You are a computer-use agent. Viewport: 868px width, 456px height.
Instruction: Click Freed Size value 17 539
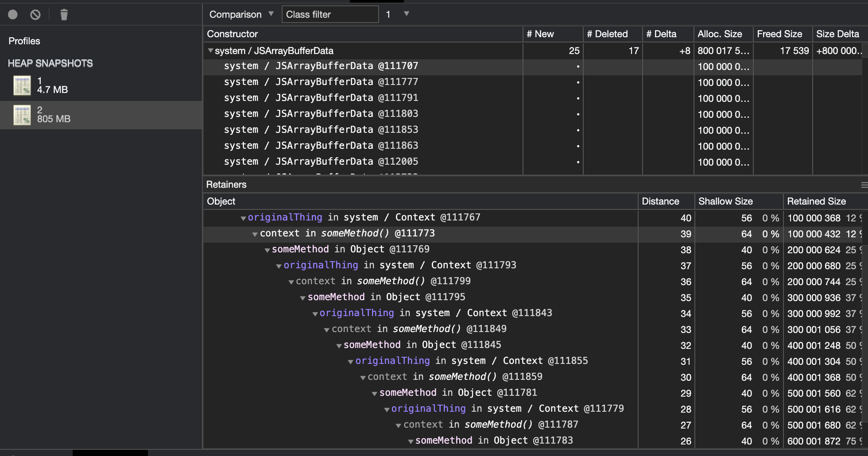[x=794, y=51]
